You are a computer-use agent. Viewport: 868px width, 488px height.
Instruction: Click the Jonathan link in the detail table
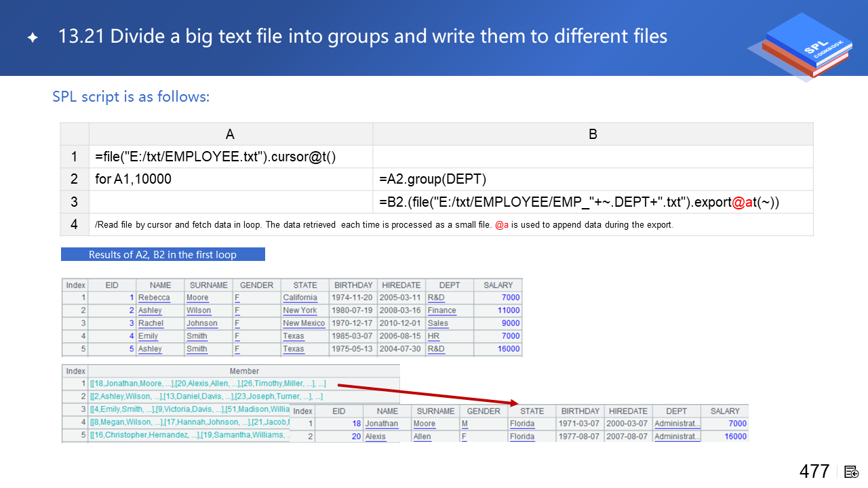point(382,424)
